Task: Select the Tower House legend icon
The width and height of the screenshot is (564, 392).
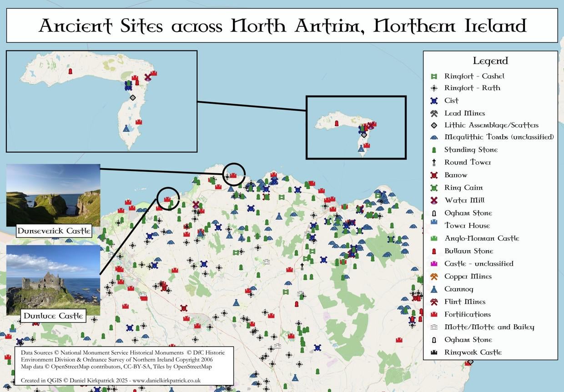Action: coord(434,226)
